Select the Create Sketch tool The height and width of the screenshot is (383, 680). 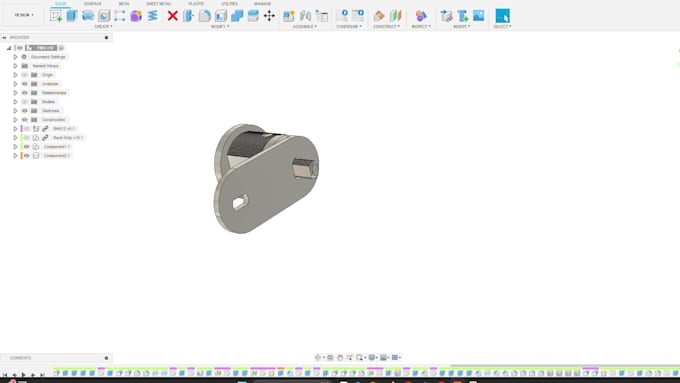(56, 16)
